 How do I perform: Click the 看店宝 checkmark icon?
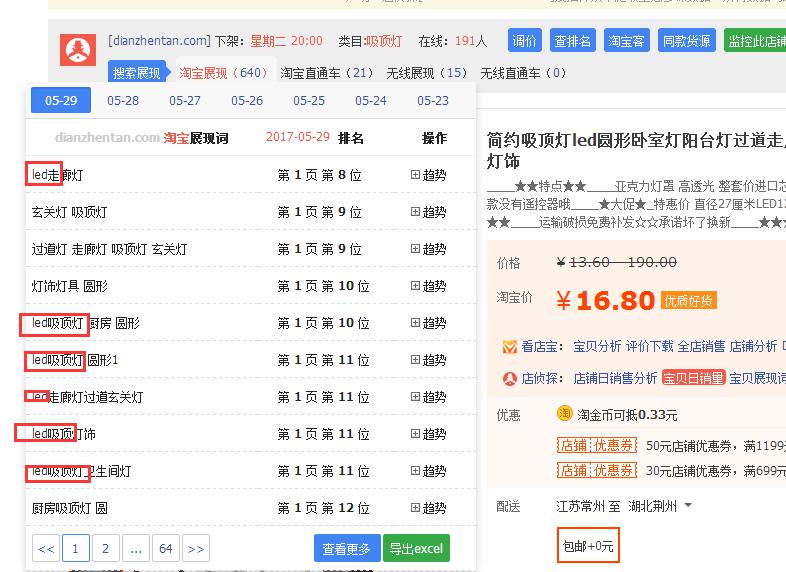tap(510, 347)
